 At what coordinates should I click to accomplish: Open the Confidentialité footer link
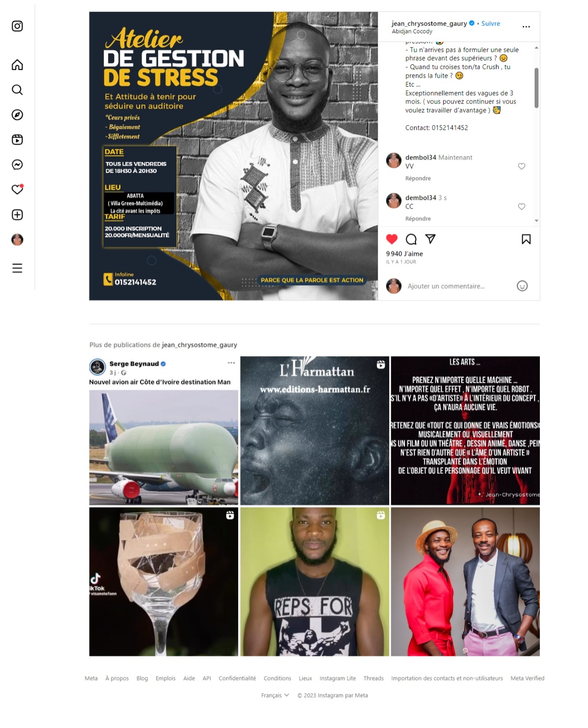tap(237, 678)
